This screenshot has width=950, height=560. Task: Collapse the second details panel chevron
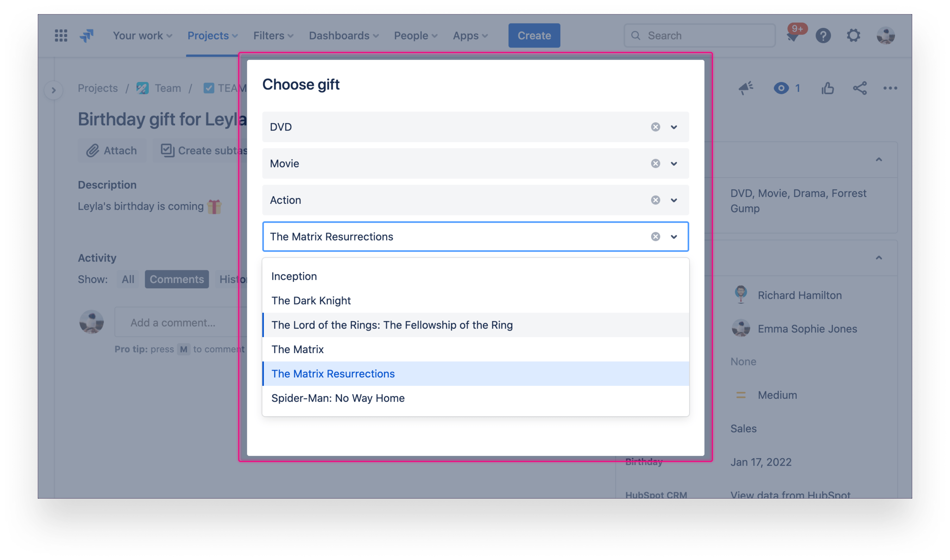pyautogui.click(x=879, y=258)
